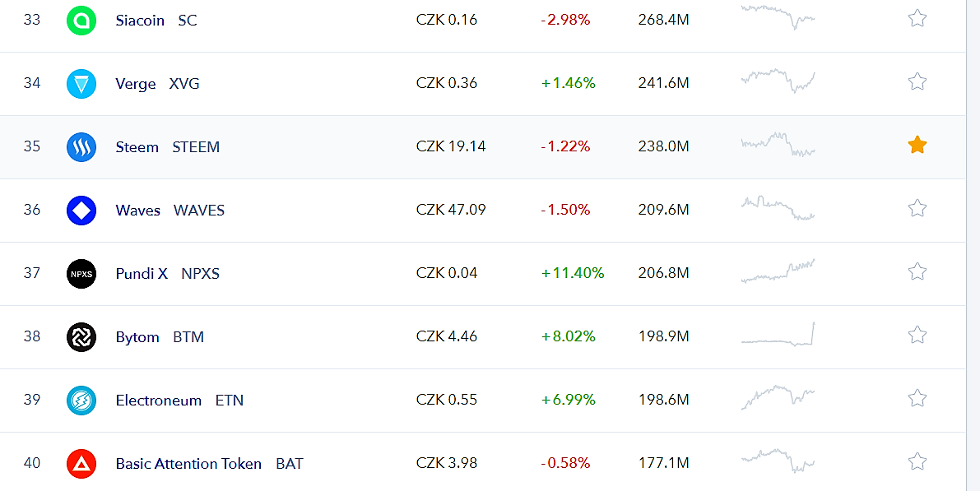The image size is (980, 491).
Task: Click the Verge coin logo icon
Action: point(81,83)
